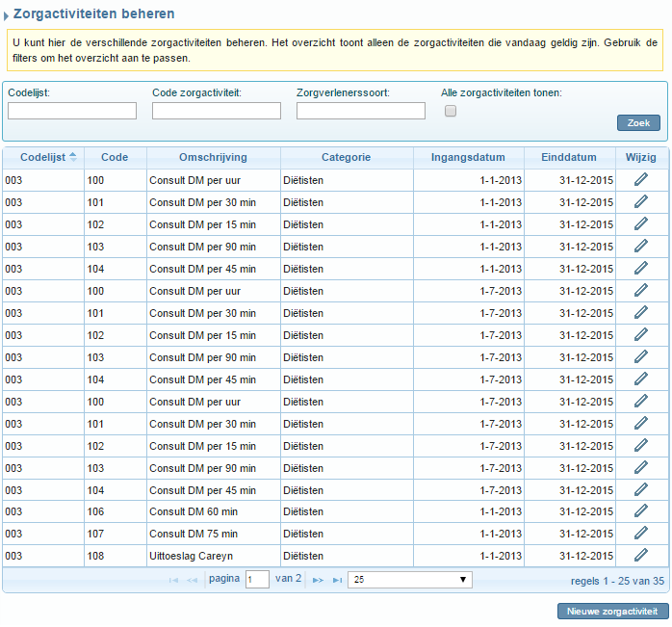
Task: Edit code 104 starting 1-1-2013 via pencil
Action: click(641, 269)
